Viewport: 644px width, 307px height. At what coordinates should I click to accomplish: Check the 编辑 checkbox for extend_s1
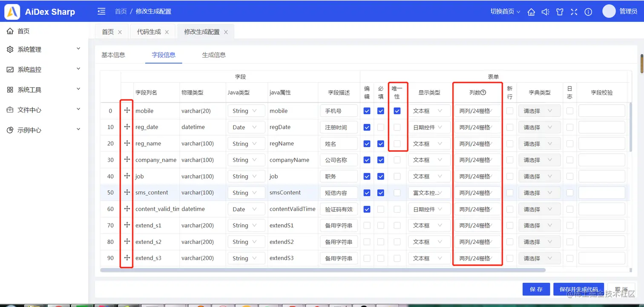click(367, 225)
